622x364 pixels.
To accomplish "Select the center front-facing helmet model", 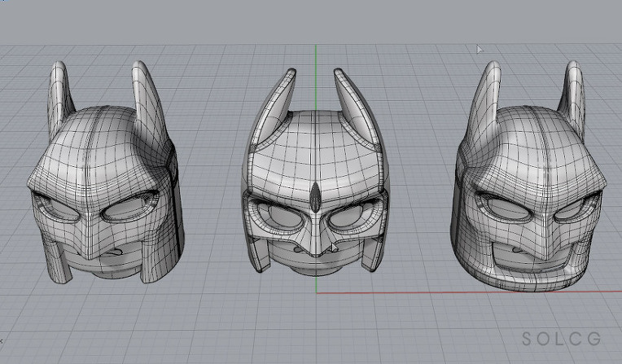I will coord(315,173).
